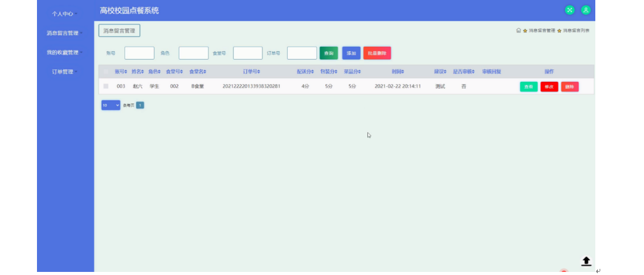
Task: Click the 操作 column header
Action: 549,72
